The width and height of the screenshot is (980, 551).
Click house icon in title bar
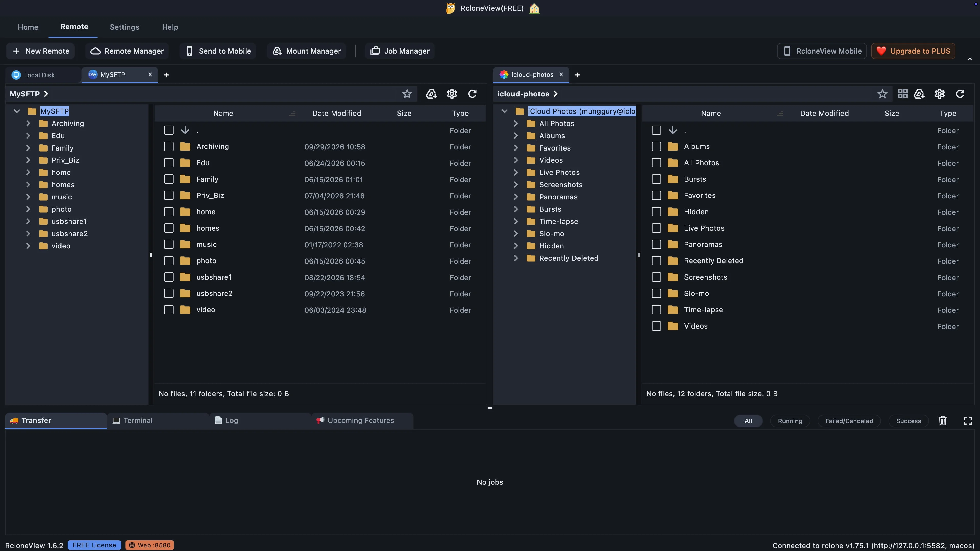coord(534,8)
